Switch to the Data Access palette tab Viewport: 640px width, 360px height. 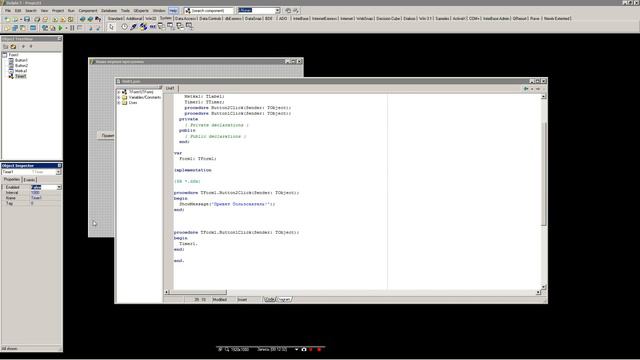(185, 19)
